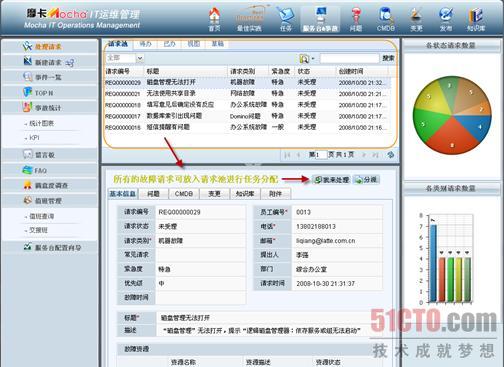Click the 分派 assign button

[x=366, y=180]
